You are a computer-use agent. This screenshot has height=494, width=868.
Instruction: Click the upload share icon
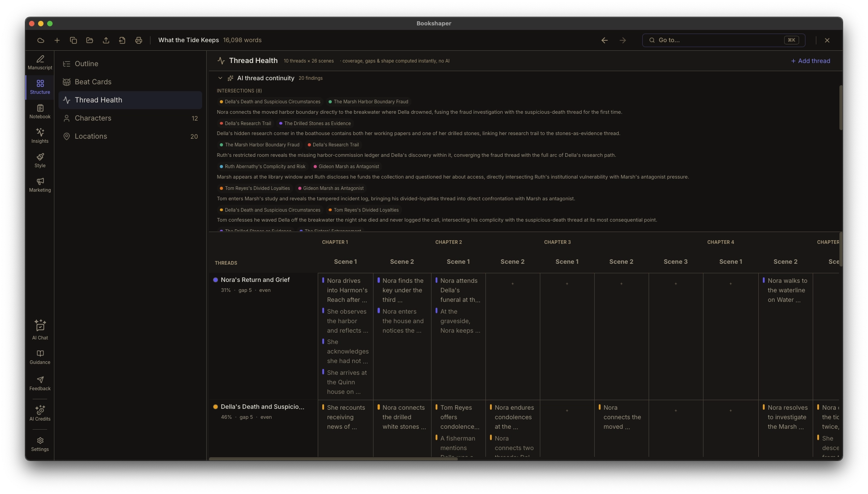(106, 40)
